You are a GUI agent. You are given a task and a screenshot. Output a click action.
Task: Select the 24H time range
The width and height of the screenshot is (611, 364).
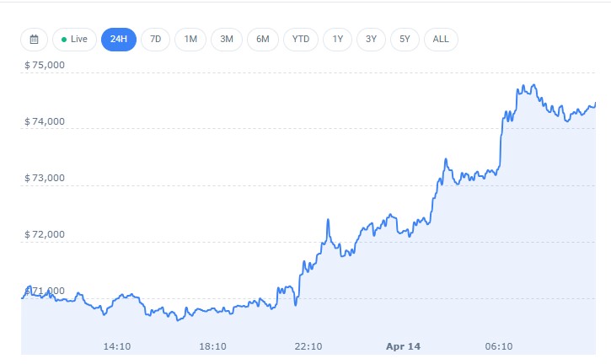(x=119, y=40)
